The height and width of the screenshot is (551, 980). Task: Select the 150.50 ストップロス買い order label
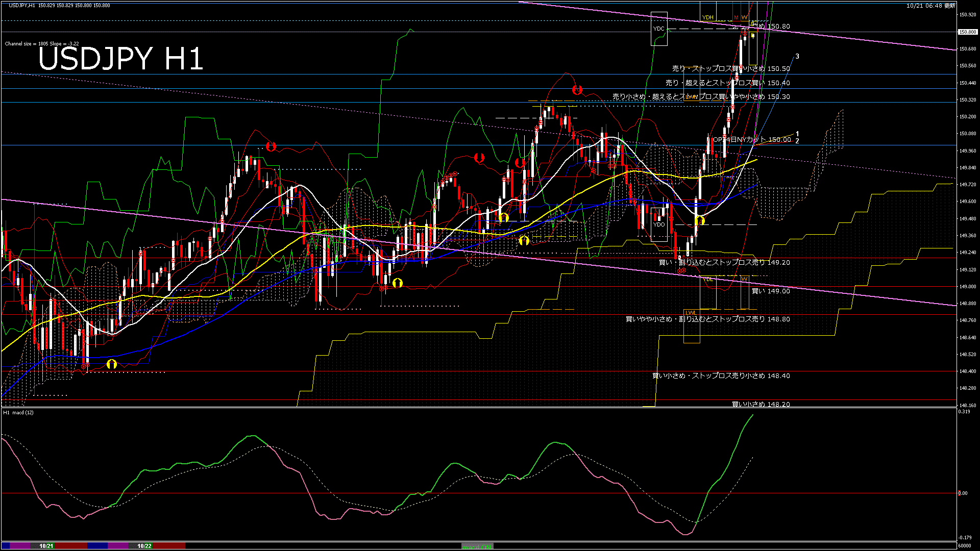click(731, 68)
